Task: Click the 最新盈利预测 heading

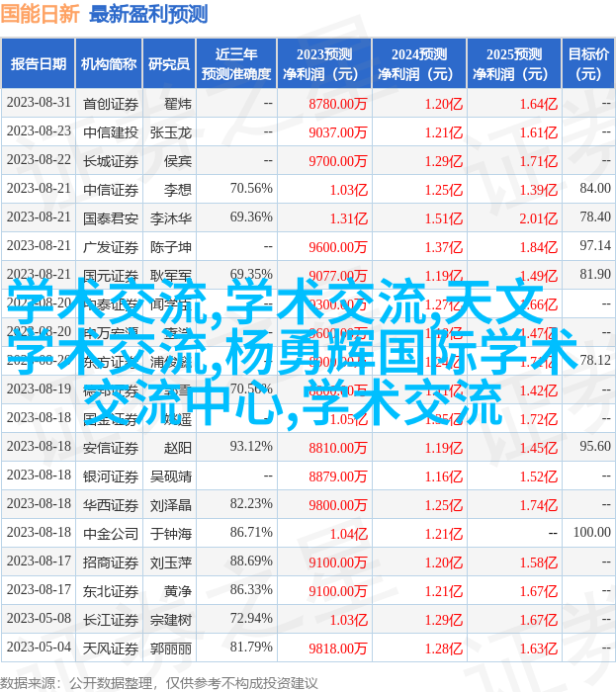Action: click(x=148, y=15)
